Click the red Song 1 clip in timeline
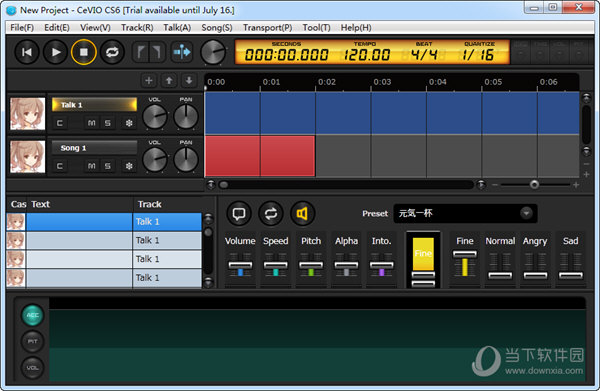600x391 pixels. pyautogui.click(x=260, y=156)
